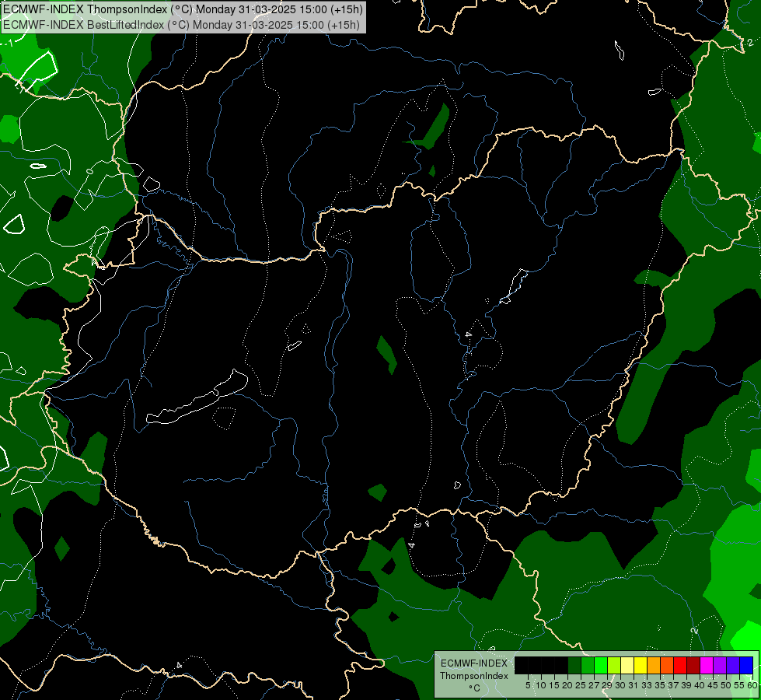Click the red-orange 35–37 legend swatch

click(x=667, y=666)
